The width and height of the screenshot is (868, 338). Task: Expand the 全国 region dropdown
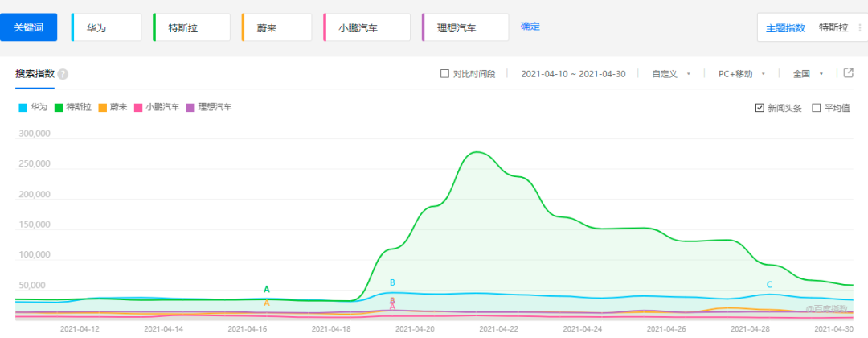tap(809, 74)
